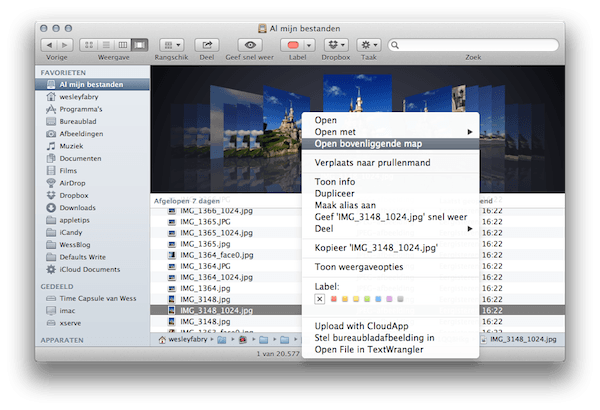Open AirDrop in the sidebar
Viewport: 600px width, 410px height.
pyautogui.click(x=92, y=183)
